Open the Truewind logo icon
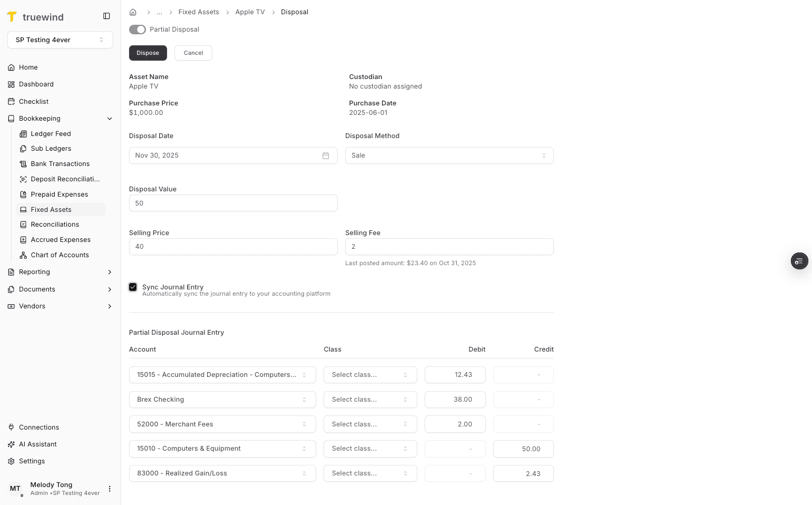Viewport: 812px width, 505px height. [x=12, y=16]
